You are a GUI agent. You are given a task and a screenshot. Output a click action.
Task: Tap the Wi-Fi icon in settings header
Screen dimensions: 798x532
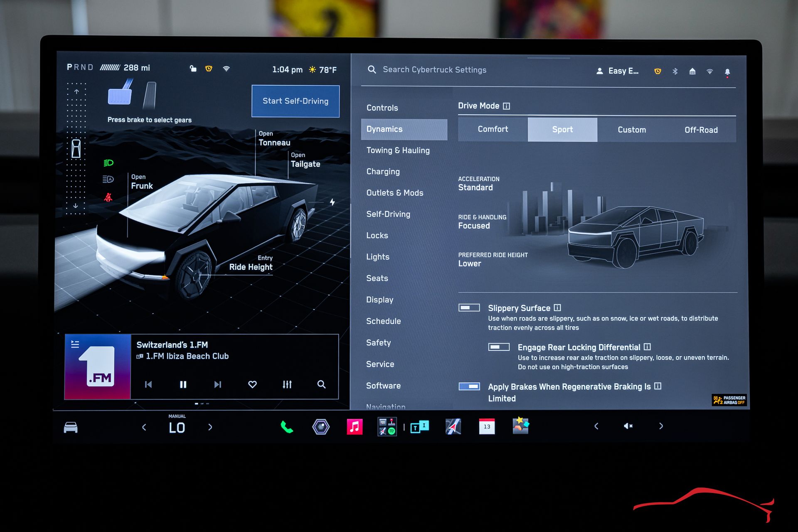[710, 71]
